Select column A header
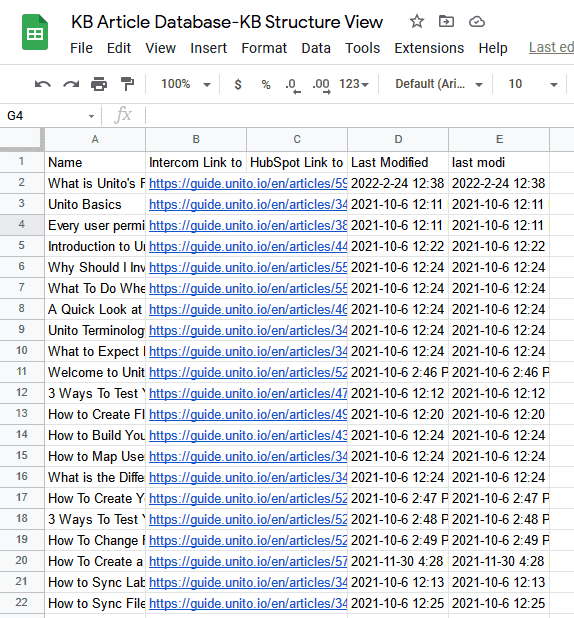Screen dimensions: 574x618 tap(95, 139)
